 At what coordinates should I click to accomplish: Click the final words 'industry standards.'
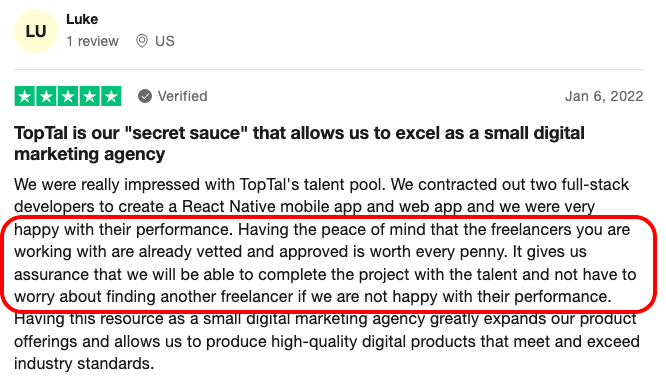tap(84, 364)
